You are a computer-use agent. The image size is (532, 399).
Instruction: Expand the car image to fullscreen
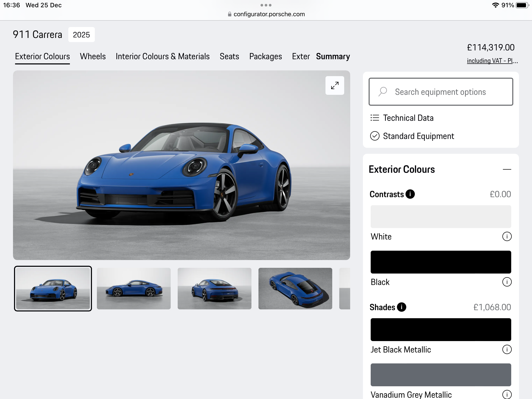335,85
